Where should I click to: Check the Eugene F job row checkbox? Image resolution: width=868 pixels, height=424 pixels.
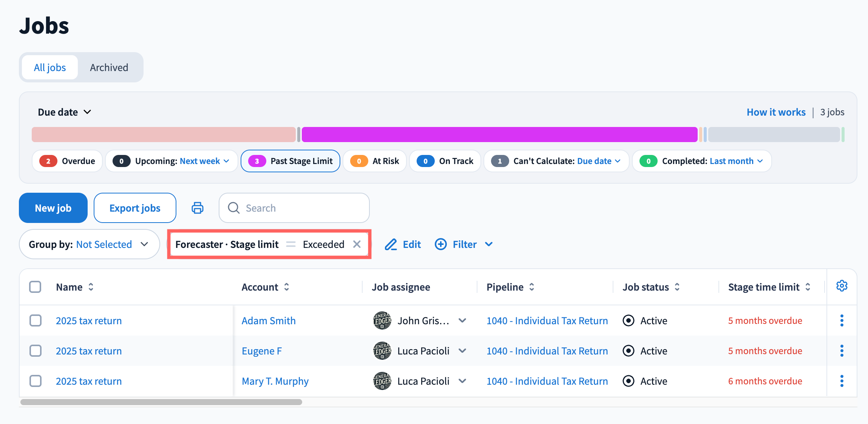[x=36, y=351]
